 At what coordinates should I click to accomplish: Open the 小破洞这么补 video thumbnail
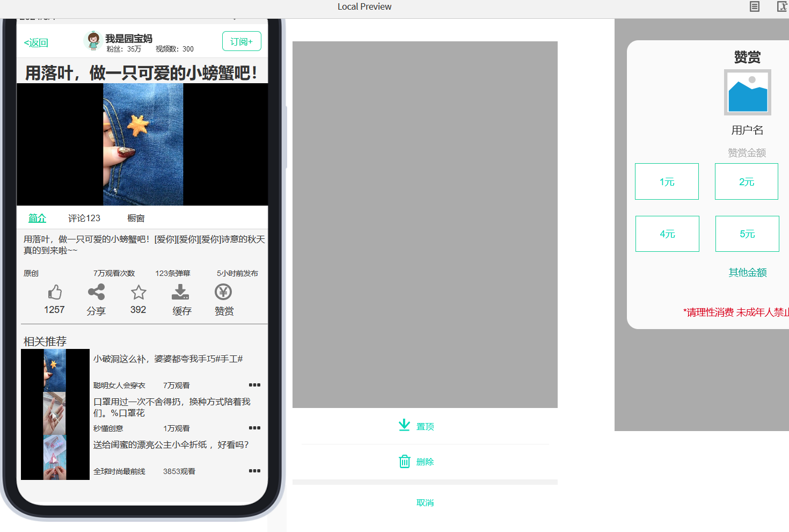tap(55, 370)
